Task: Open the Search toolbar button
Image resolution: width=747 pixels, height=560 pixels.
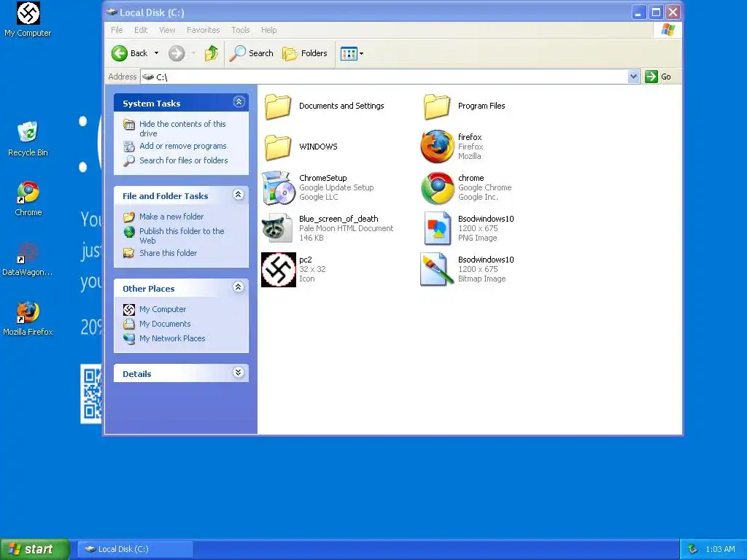Action: click(251, 53)
